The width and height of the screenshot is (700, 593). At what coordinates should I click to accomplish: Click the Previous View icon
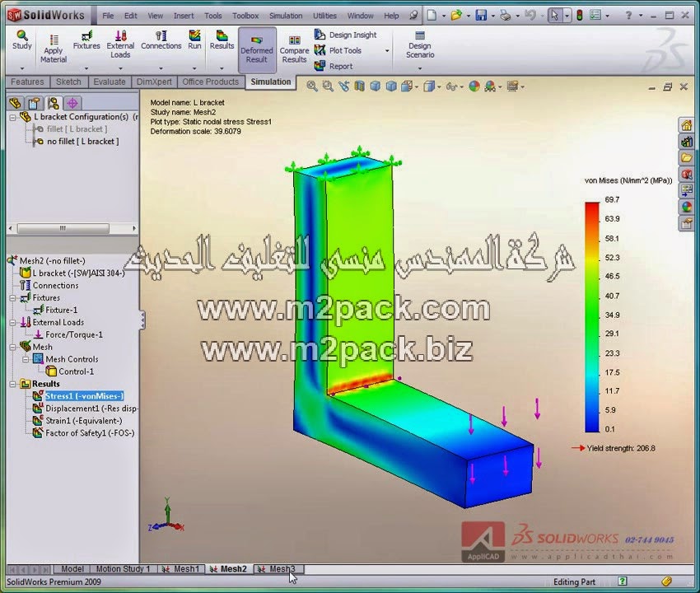pyautogui.click(x=343, y=86)
